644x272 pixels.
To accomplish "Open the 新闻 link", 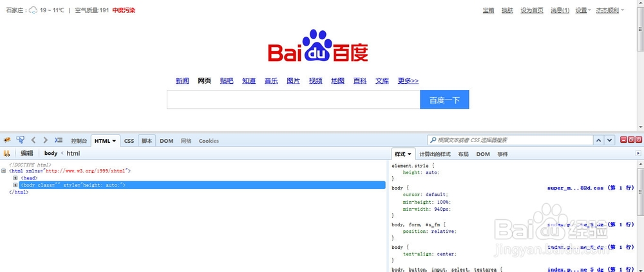I will (182, 81).
